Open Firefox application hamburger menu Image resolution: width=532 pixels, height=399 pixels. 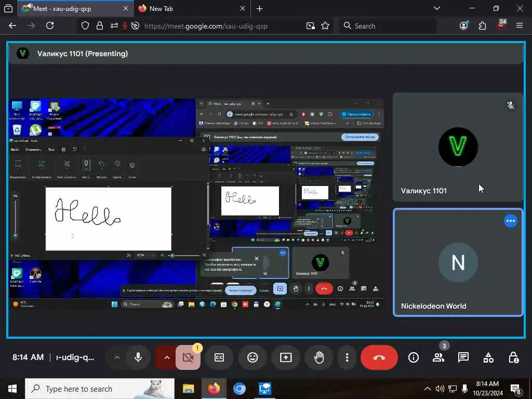(519, 26)
